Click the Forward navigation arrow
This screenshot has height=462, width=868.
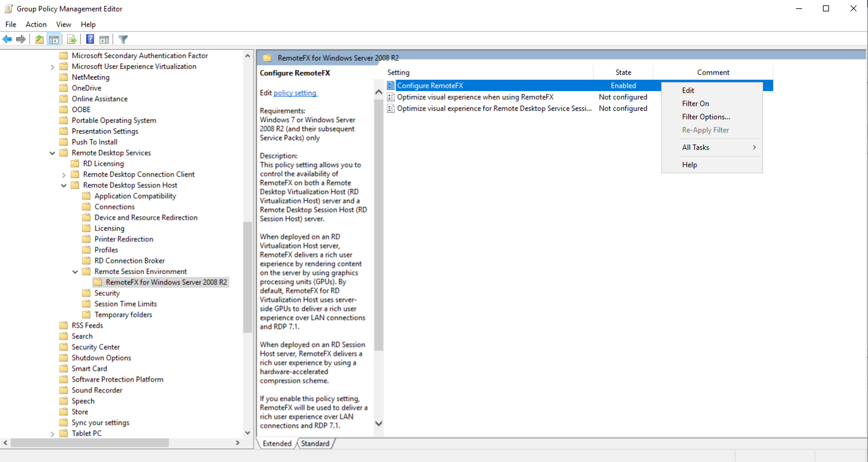pyautogui.click(x=20, y=39)
